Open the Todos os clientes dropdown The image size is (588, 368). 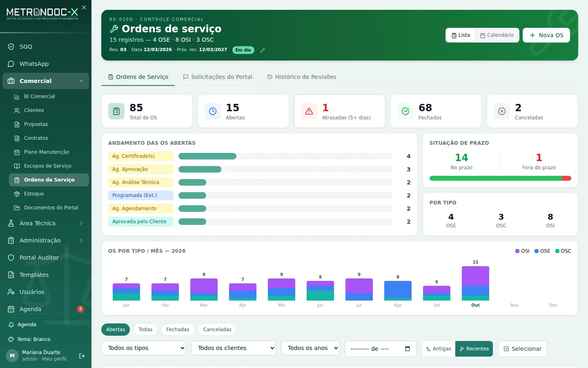[234, 348]
